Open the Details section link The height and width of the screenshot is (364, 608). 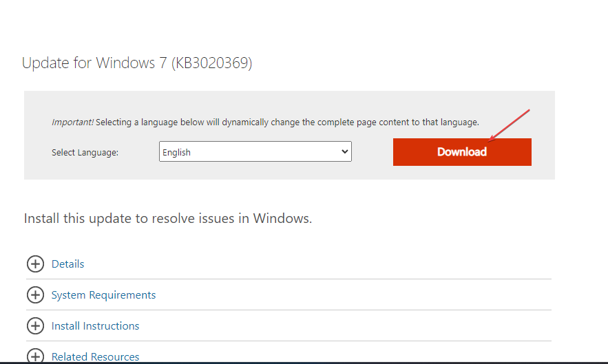click(x=67, y=264)
